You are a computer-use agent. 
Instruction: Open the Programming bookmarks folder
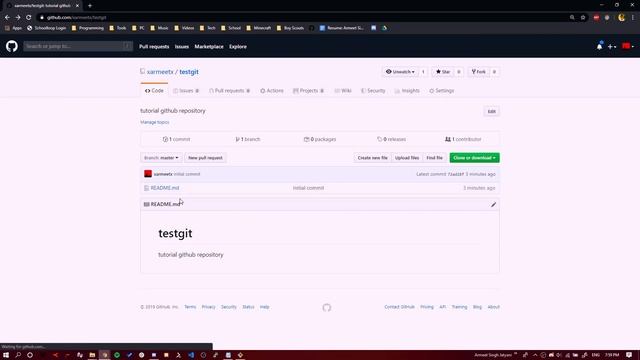pyautogui.click(x=87, y=28)
